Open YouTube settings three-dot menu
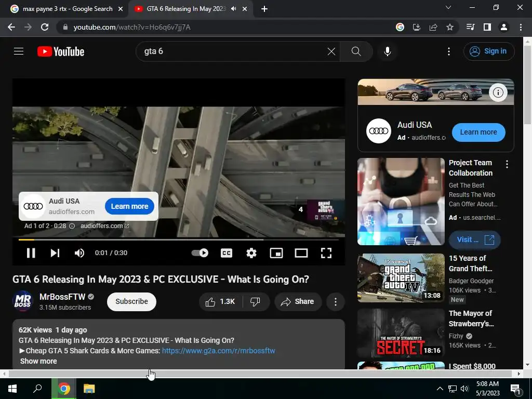The height and width of the screenshot is (399, 532). pyautogui.click(x=448, y=51)
